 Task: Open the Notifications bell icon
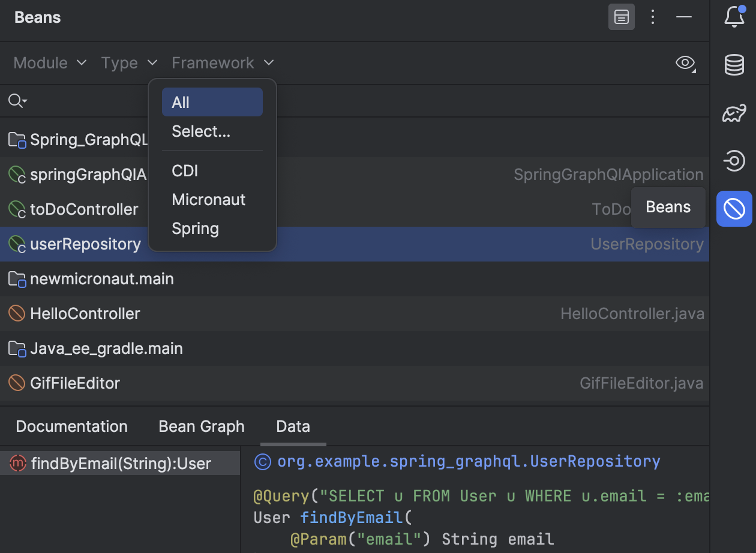734,17
